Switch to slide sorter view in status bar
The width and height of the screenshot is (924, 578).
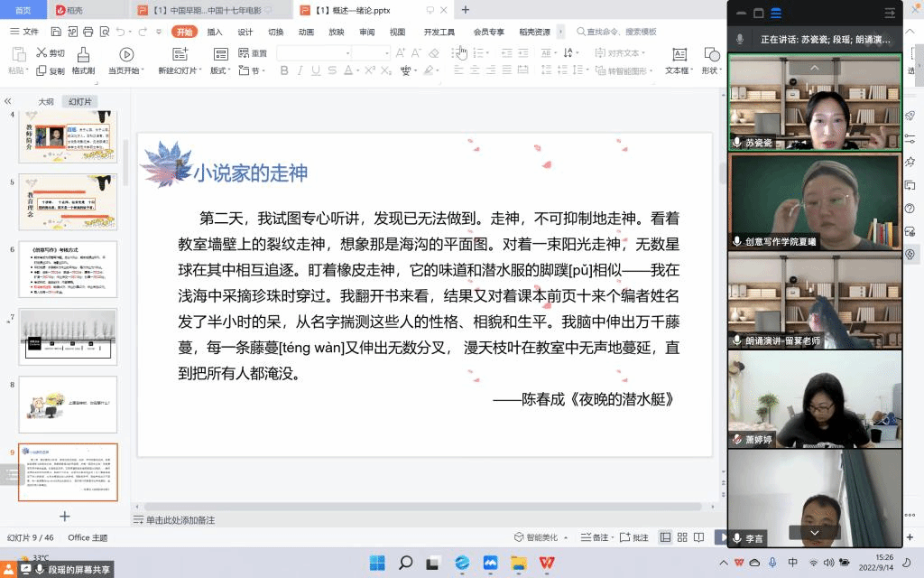[684, 537]
